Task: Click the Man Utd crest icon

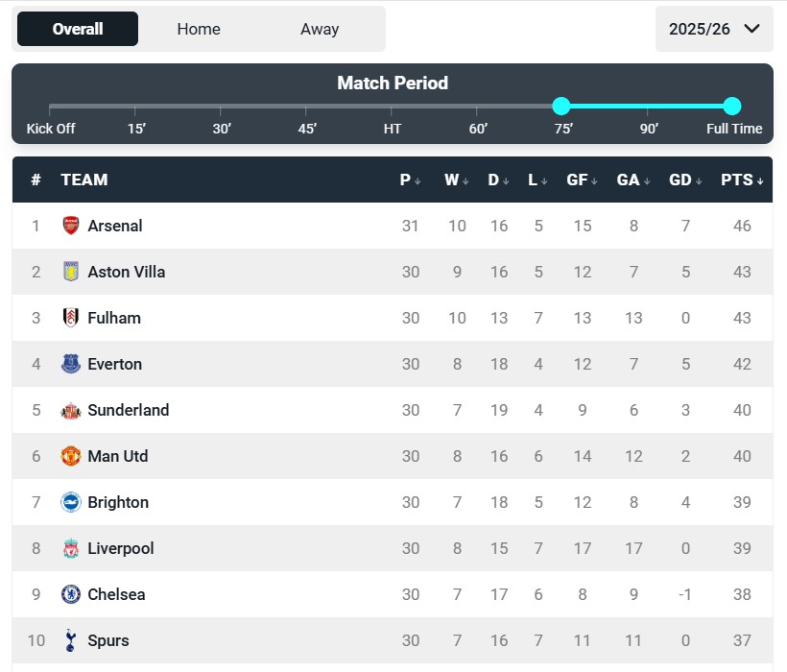Action: [71, 456]
